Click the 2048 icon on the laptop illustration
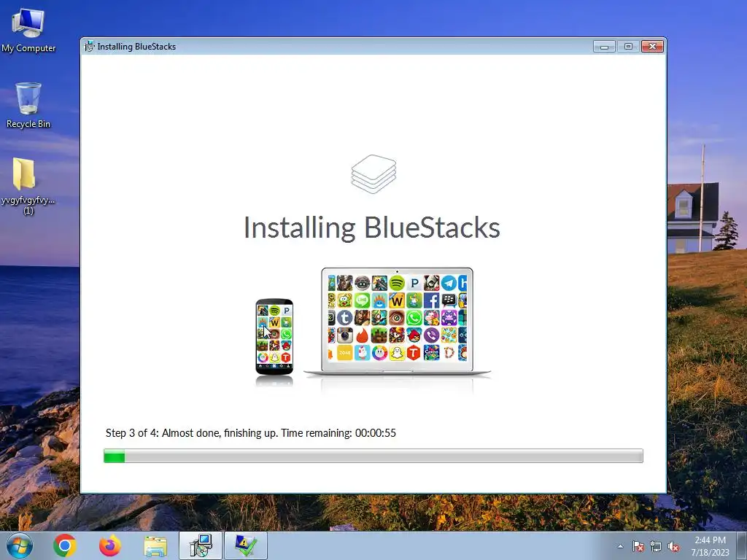This screenshot has height=560, width=747. click(345, 352)
